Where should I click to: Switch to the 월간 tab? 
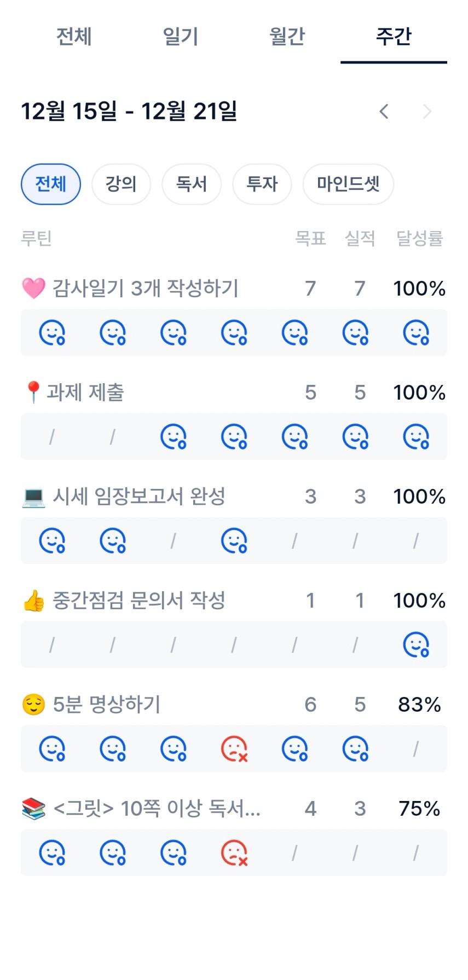tap(287, 37)
